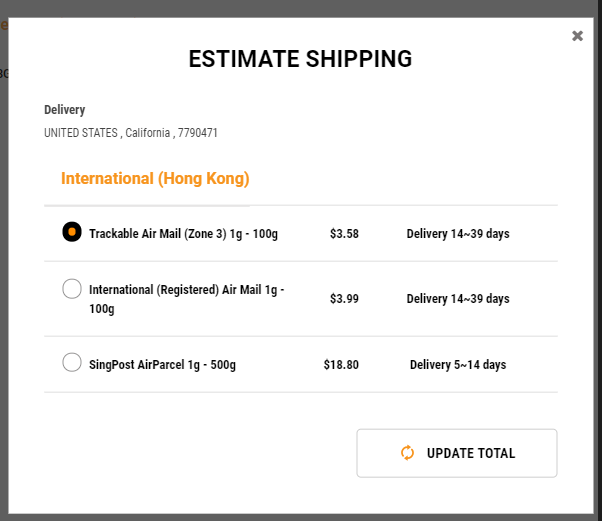Click Delivery 14~39 days for Registered Air Mail
The image size is (602, 521).
click(458, 299)
